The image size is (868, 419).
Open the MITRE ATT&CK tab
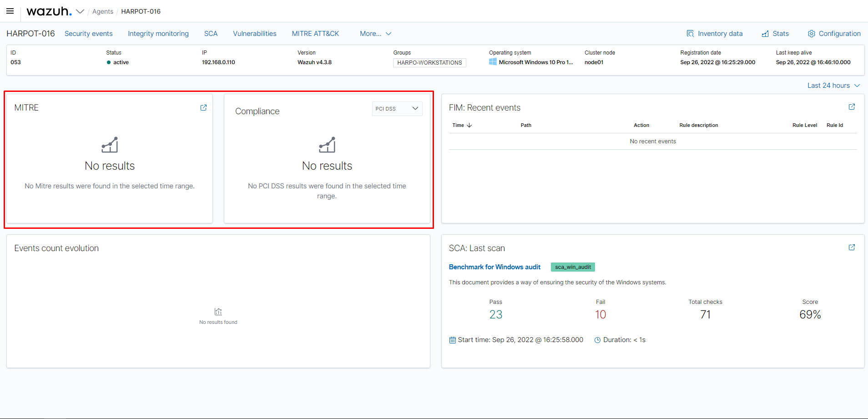pos(315,33)
